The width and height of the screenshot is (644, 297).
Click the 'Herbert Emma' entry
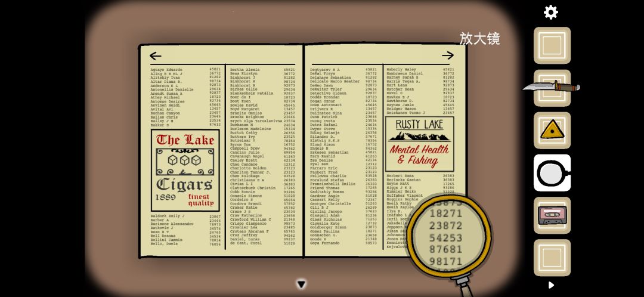coord(400,176)
